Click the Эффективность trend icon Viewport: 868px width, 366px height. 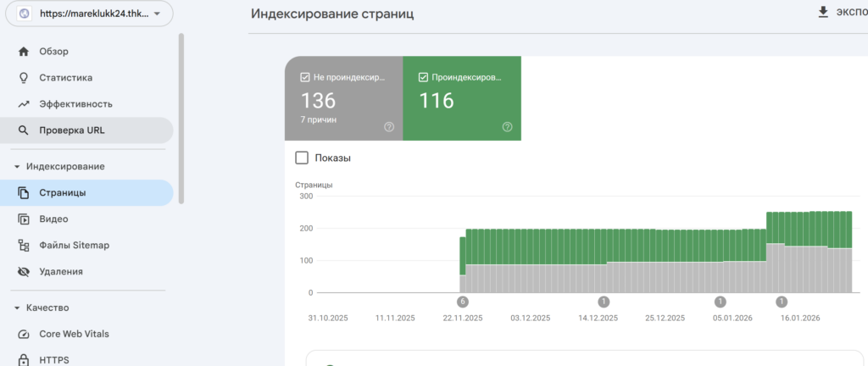[24, 104]
